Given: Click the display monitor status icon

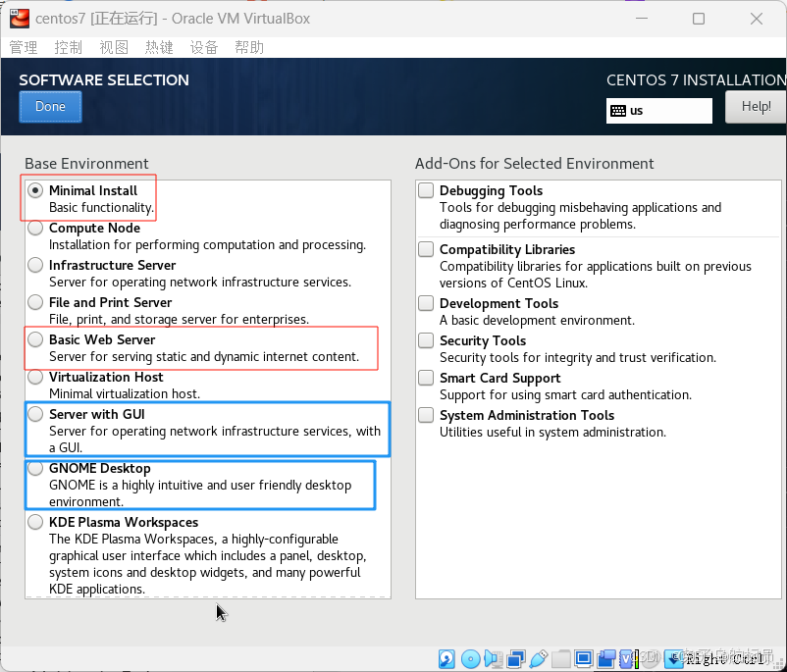Looking at the screenshot, I should pyautogui.click(x=584, y=658).
